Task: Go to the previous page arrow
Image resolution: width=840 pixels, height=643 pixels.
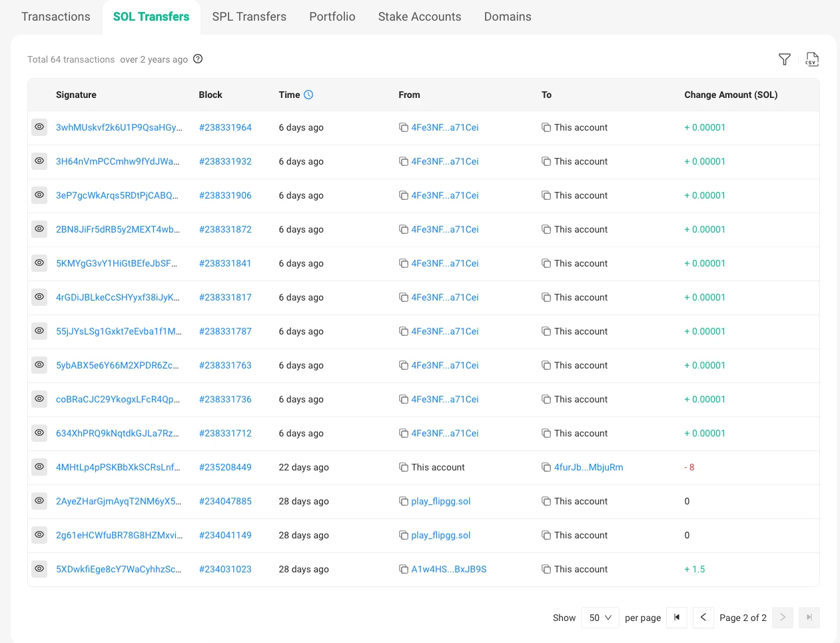Action: coord(703,618)
